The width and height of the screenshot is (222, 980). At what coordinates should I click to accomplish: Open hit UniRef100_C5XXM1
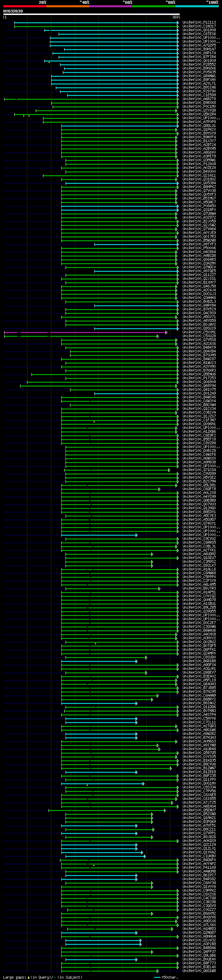(x=199, y=332)
